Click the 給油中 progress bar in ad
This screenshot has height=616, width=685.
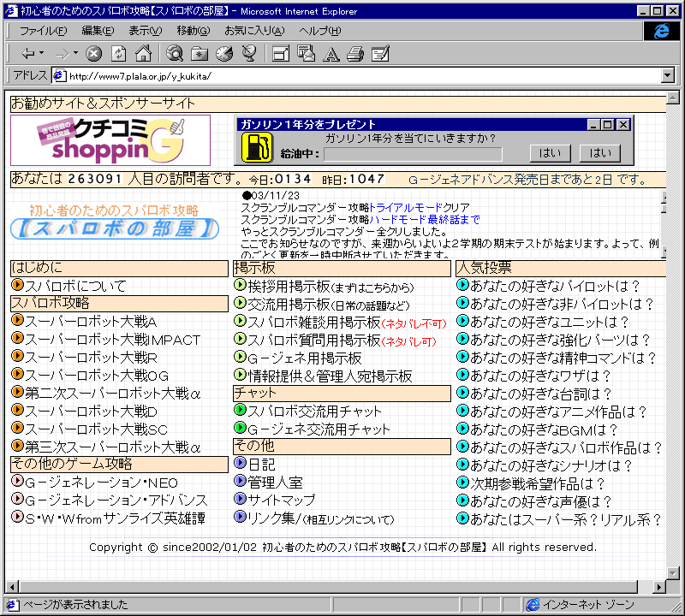(x=413, y=154)
